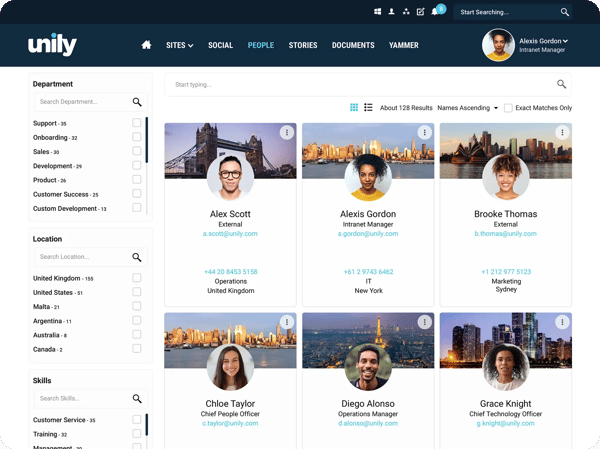Check the Malta location filter
The width and height of the screenshot is (600, 449).
(137, 306)
